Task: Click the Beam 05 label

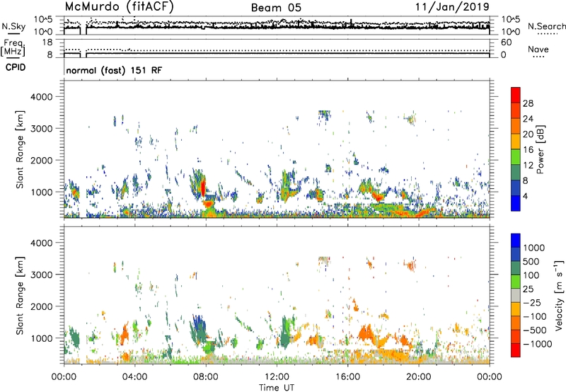Action: click(276, 8)
